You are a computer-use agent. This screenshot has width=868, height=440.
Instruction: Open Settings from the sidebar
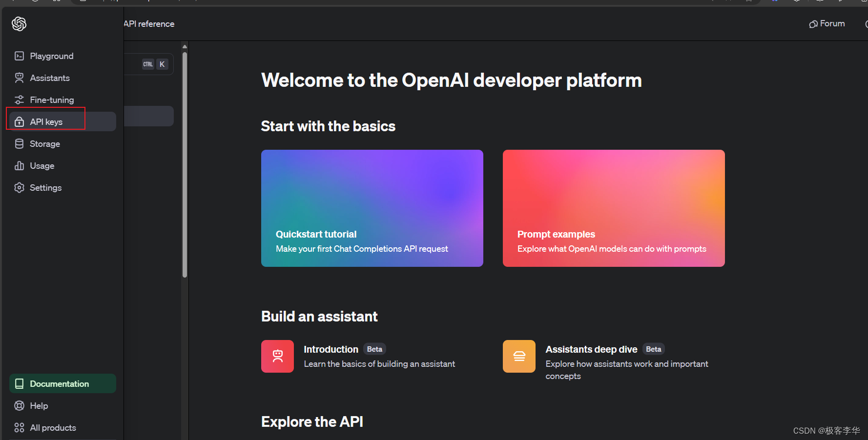(x=62, y=188)
